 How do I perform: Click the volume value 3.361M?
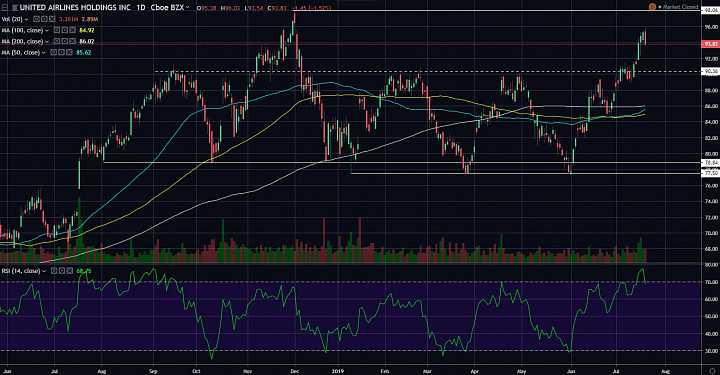pyautogui.click(x=68, y=19)
